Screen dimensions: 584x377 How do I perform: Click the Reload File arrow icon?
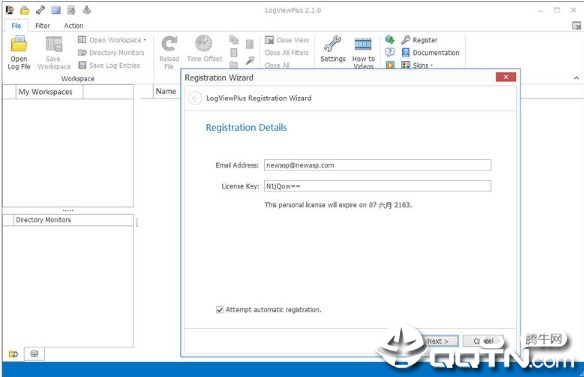pyautogui.click(x=169, y=44)
